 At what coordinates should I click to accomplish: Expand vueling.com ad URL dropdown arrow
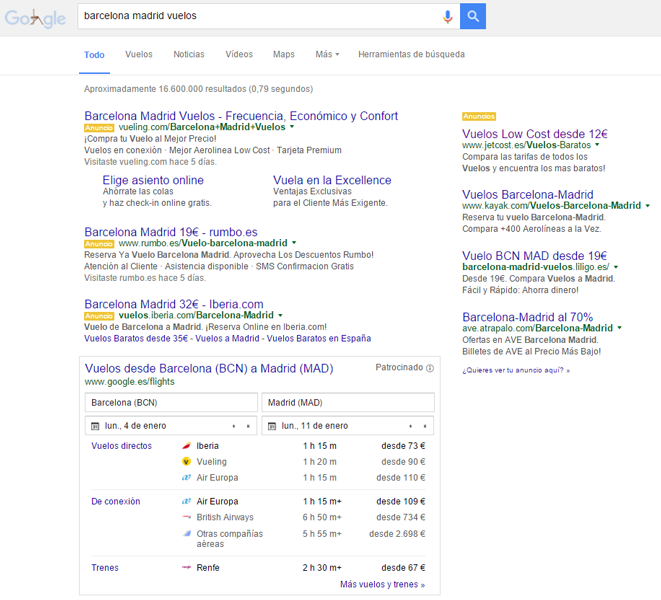tap(292, 127)
